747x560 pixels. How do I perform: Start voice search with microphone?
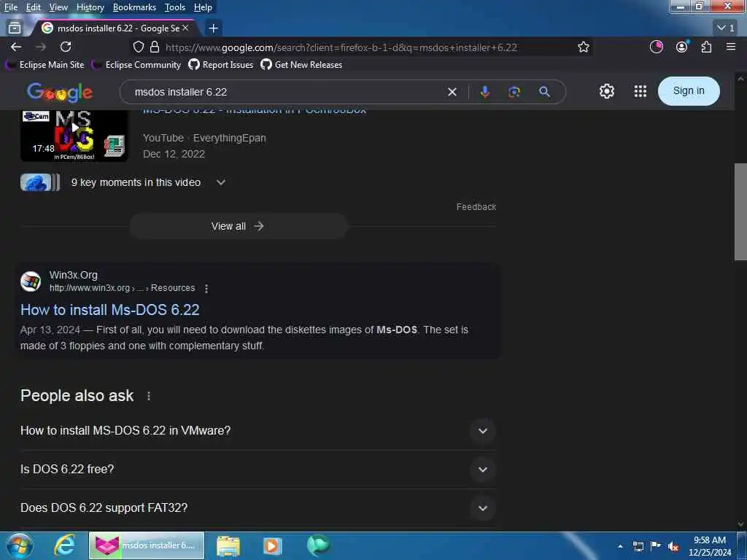click(x=485, y=92)
